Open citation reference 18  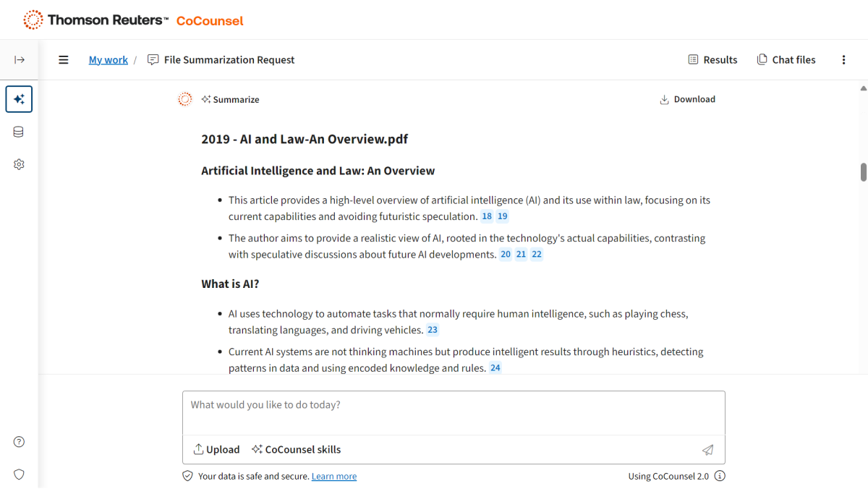(487, 216)
